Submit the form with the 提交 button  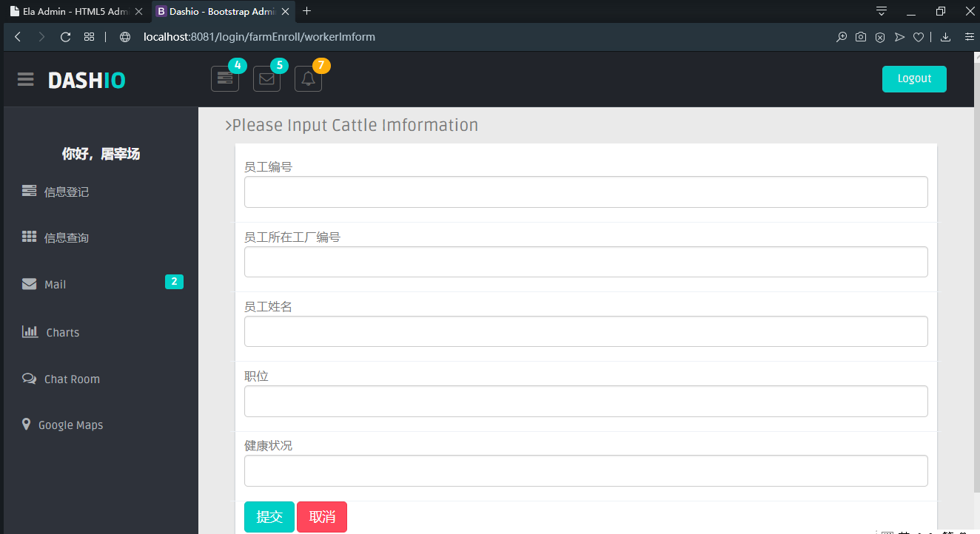(269, 516)
